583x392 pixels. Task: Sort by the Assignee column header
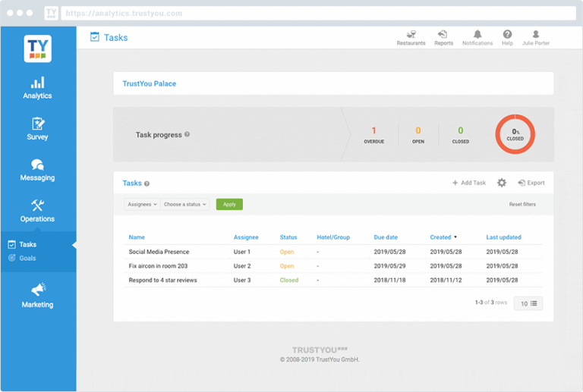point(246,237)
